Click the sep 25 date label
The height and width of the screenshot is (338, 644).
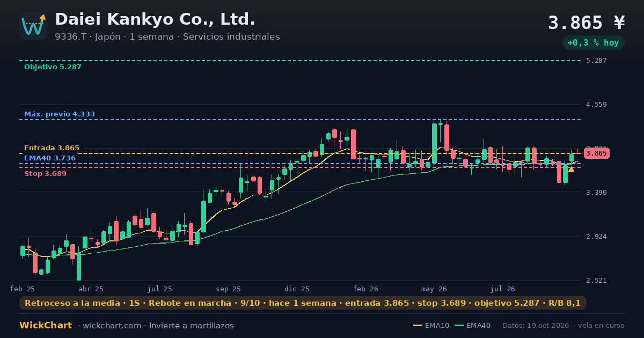pyautogui.click(x=228, y=289)
